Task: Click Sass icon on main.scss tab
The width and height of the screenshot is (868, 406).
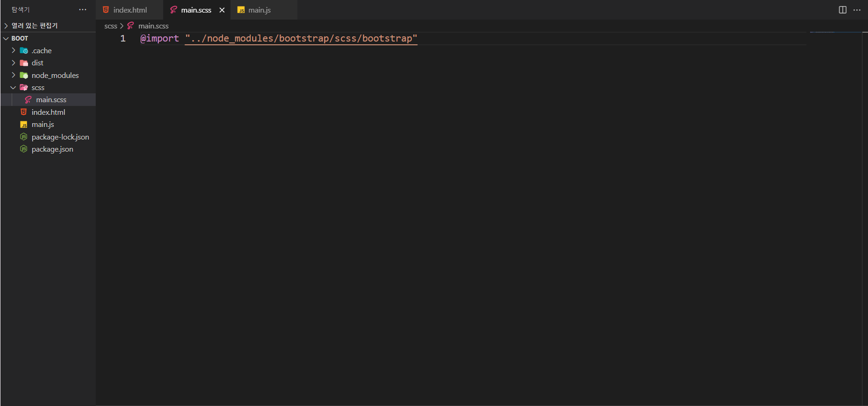Action: click(x=174, y=10)
